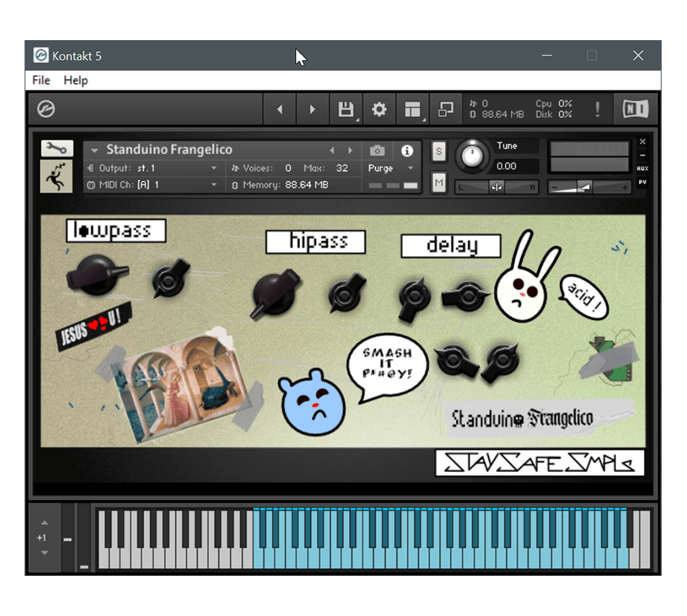
Task: Open the Purge dropdown menu
Action: tap(391, 168)
